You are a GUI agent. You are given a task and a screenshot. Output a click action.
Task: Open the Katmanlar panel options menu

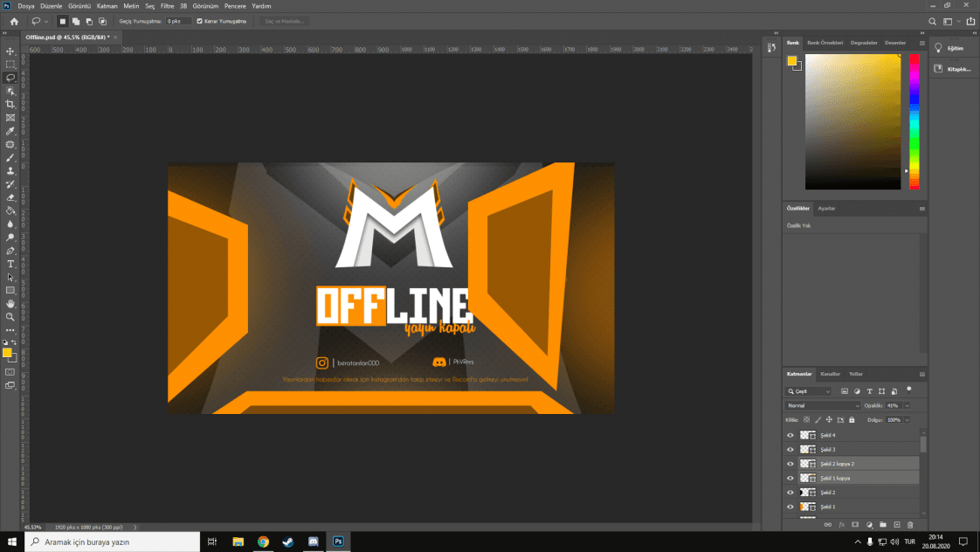pyautogui.click(x=921, y=375)
